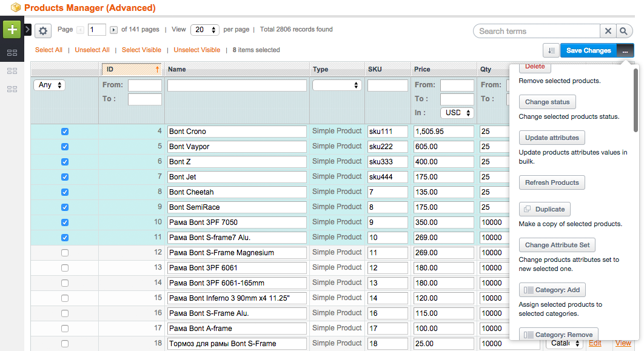Uncheck the Bont Crono row checkbox
644x351 pixels.
coord(65,132)
